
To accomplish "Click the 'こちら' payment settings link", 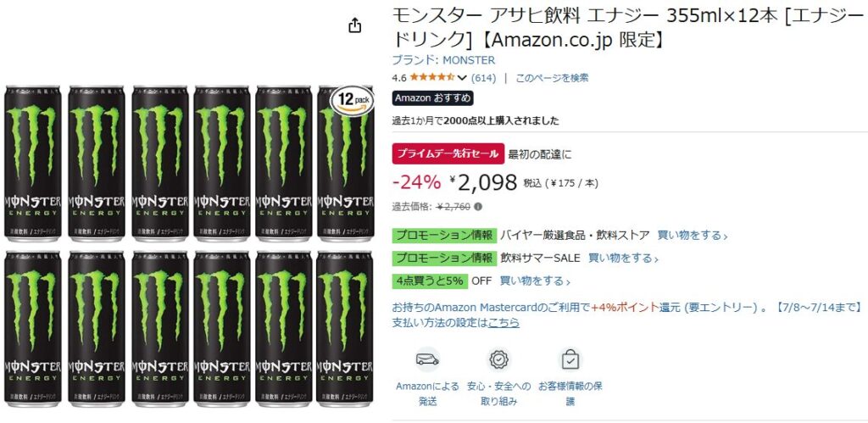I will 504,322.
